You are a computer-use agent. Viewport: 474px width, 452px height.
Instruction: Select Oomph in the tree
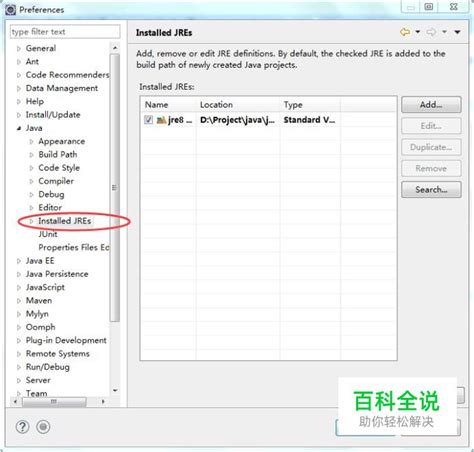[x=40, y=327]
